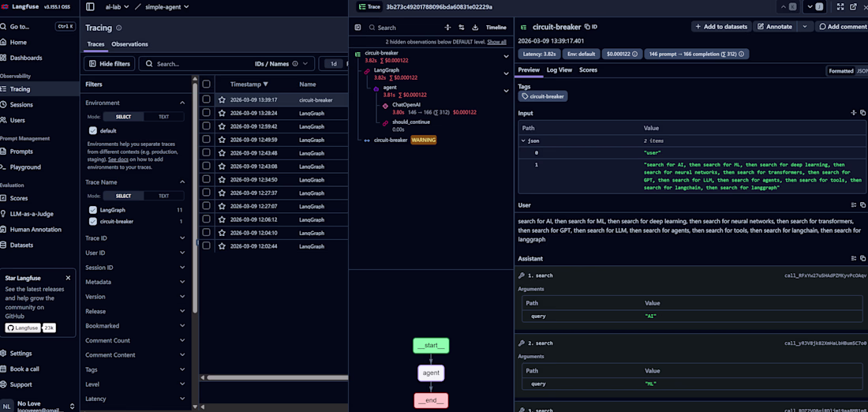868x412 pixels.
Task: Open trace tree view settings icon
Action: tap(461, 27)
